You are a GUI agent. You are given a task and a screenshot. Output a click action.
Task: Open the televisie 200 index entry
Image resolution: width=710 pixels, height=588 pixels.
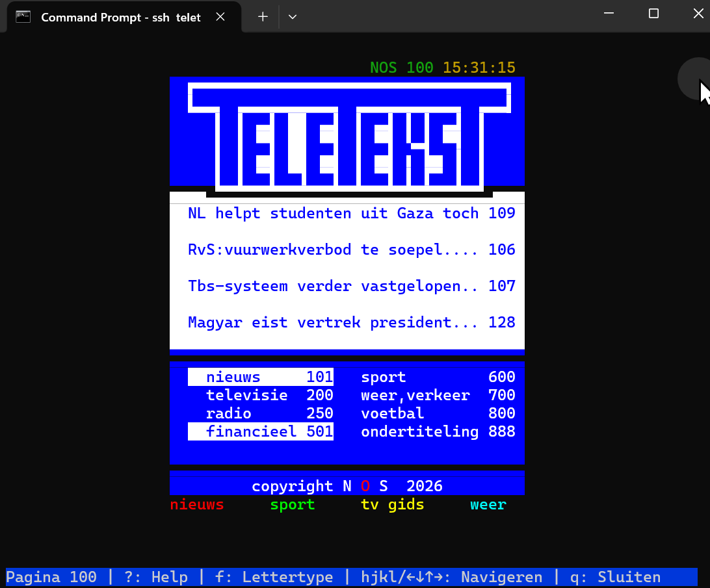click(x=270, y=395)
